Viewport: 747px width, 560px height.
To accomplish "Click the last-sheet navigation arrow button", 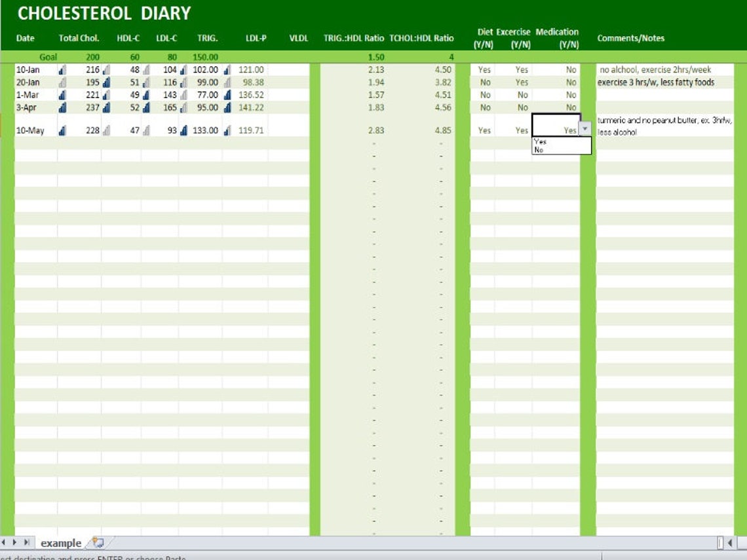I will point(26,543).
